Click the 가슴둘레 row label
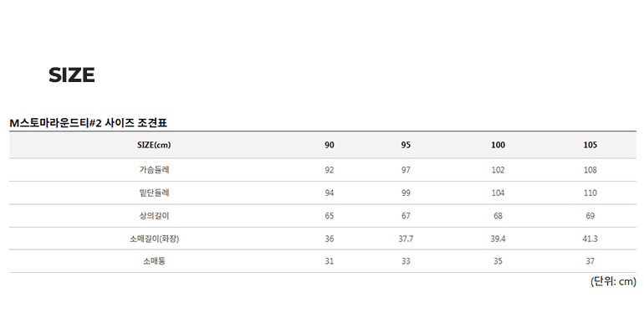The image size is (644, 324). tap(154, 169)
